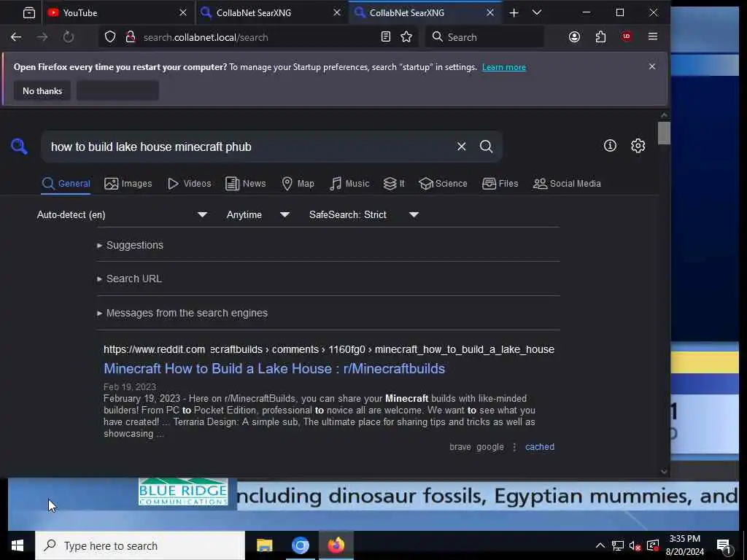The width and height of the screenshot is (747, 560).
Task: Select the It search category
Action: click(x=394, y=183)
